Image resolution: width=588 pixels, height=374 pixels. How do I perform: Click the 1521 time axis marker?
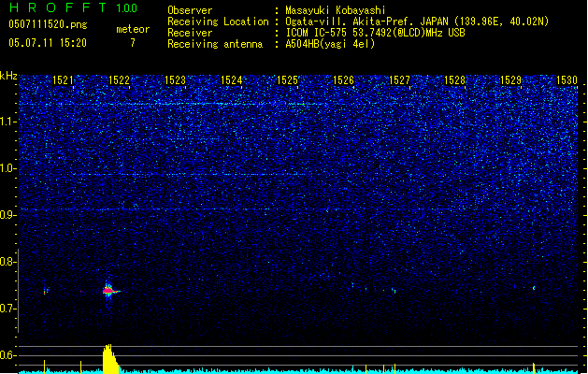click(x=63, y=80)
